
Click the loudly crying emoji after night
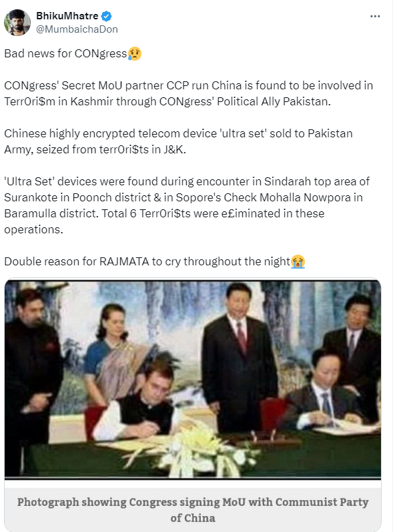click(x=298, y=261)
